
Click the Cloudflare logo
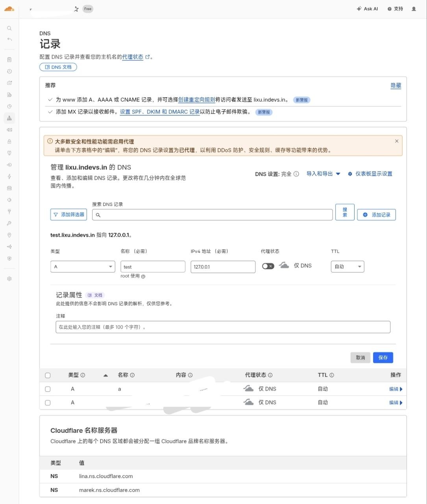9,9
